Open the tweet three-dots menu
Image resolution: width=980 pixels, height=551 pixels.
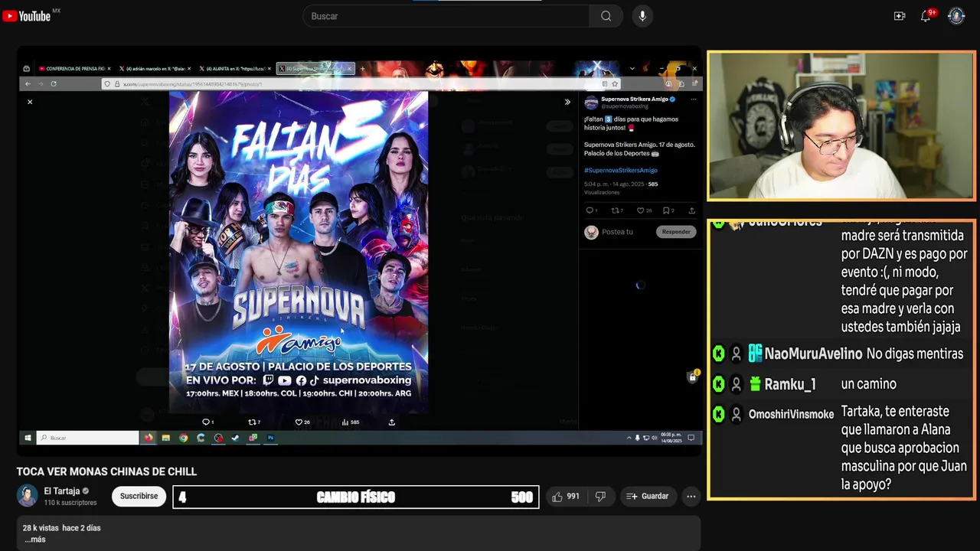(694, 99)
